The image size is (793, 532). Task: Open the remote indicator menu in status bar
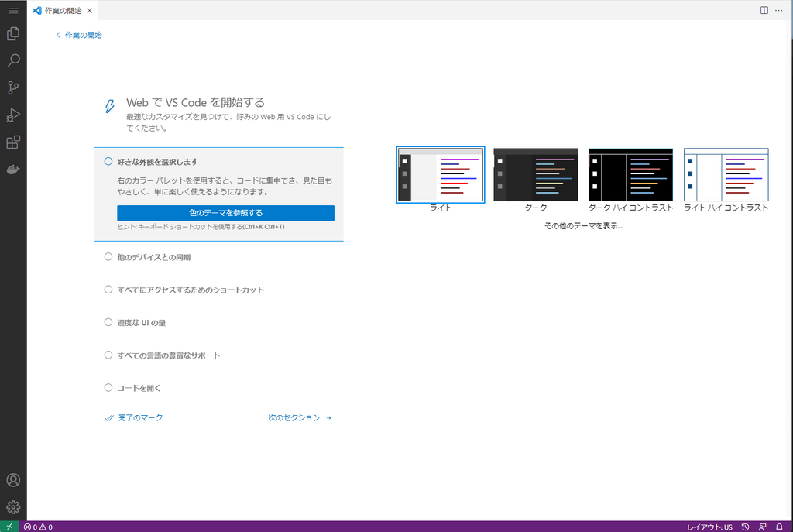click(9, 527)
